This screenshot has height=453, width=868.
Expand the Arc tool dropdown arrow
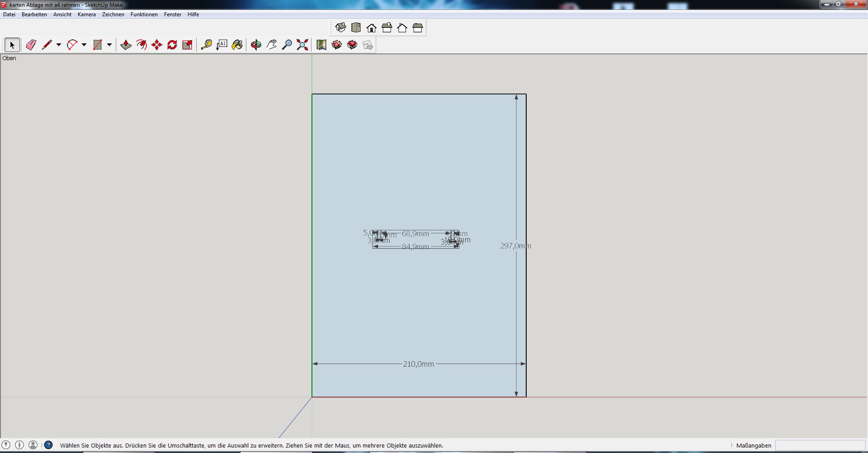[x=84, y=45]
